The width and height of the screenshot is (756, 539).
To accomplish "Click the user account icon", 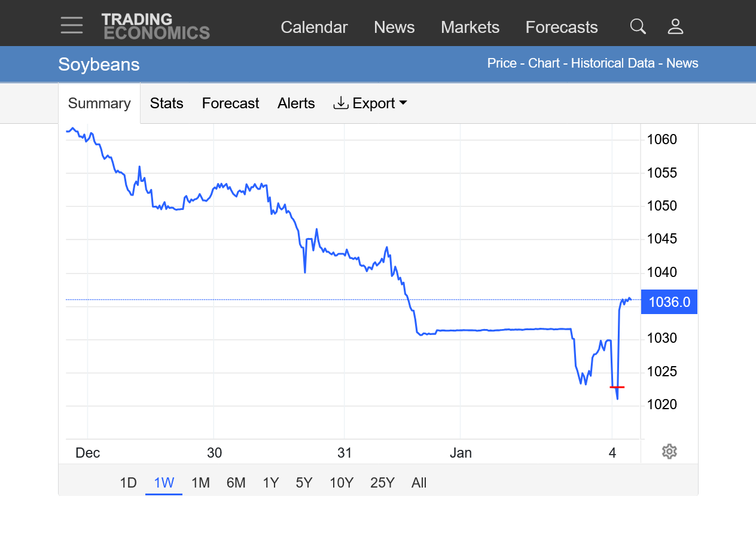I will (675, 26).
